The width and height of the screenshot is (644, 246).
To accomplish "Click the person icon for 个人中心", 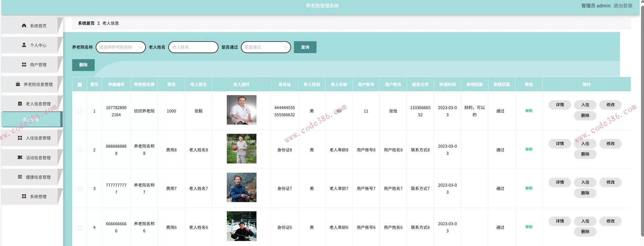I will [24, 45].
